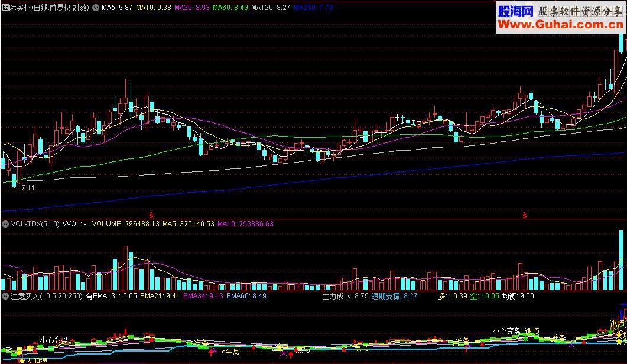Select the MA20: 8.93 label
627x364 pixels.
tap(191, 7)
